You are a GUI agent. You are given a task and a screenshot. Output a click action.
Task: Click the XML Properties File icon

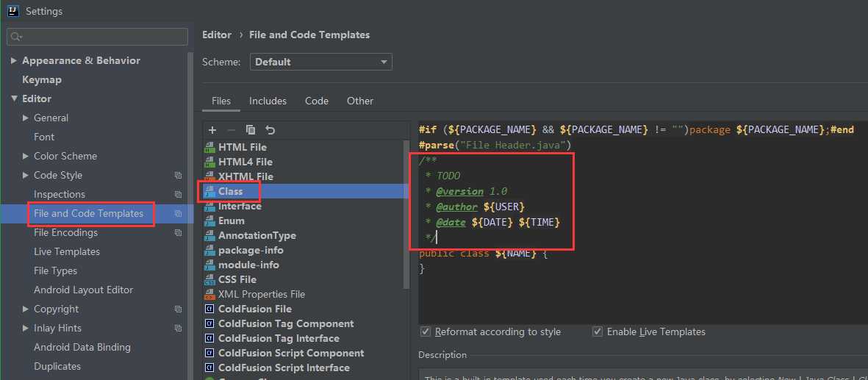pyautogui.click(x=209, y=294)
